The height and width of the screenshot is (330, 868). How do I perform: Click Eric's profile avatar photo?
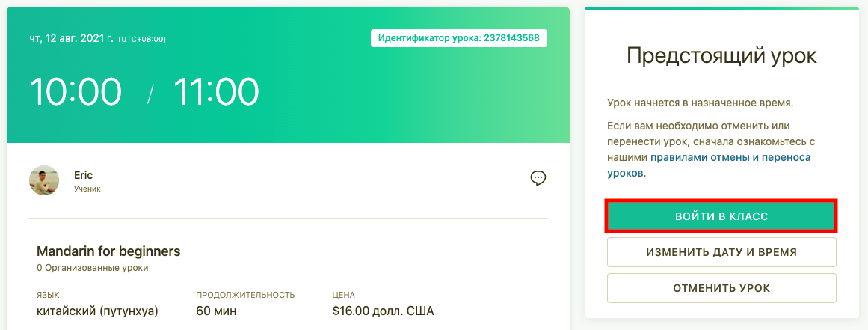click(44, 180)
